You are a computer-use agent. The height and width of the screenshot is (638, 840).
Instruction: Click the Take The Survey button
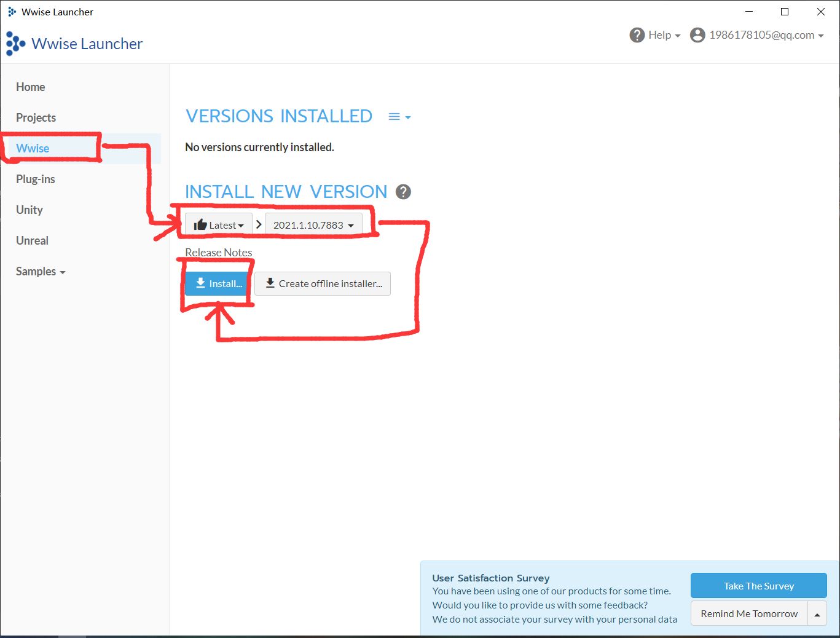[758, 586]
